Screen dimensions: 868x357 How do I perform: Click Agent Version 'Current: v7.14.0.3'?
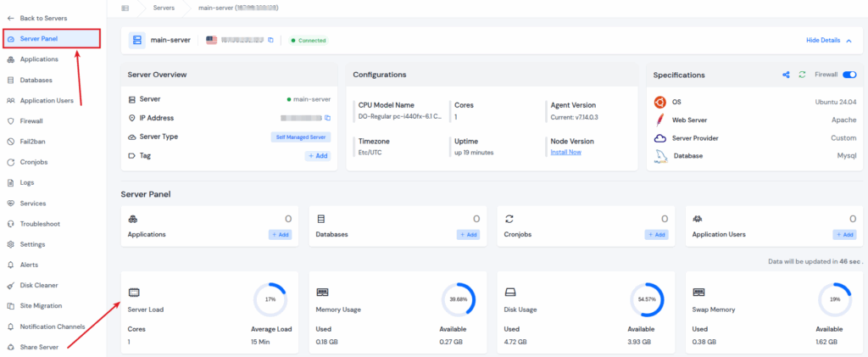[574, 117]
